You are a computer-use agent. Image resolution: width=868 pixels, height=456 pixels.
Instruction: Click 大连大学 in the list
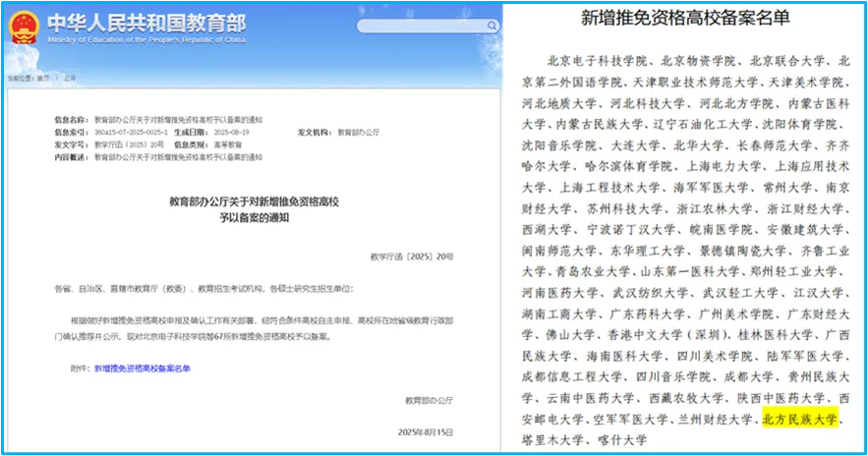pyautogui.click(x=635, y=145)
